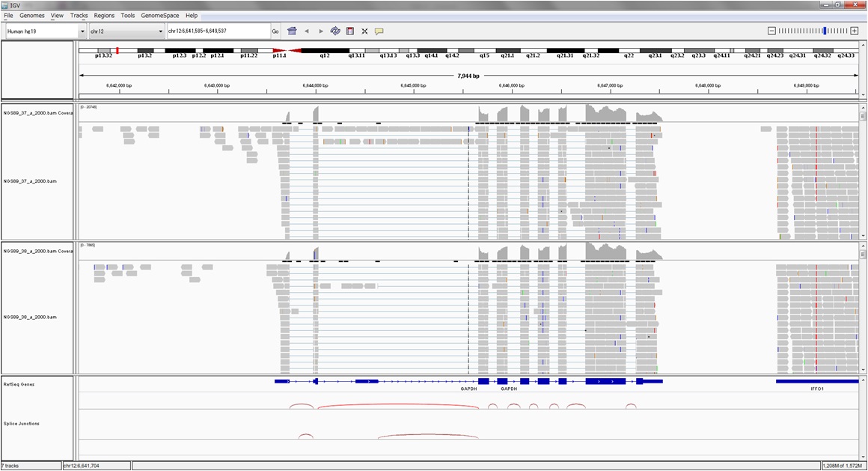The image size is (868, 471).
Task: Select the RefSeq Genes track name
Action: (19, 384)
